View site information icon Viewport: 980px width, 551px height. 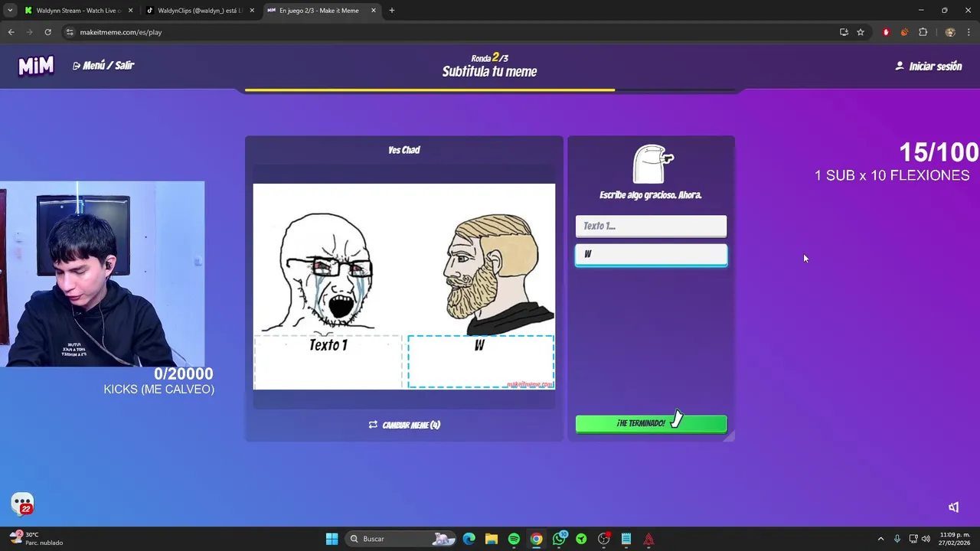click(70, 32)
